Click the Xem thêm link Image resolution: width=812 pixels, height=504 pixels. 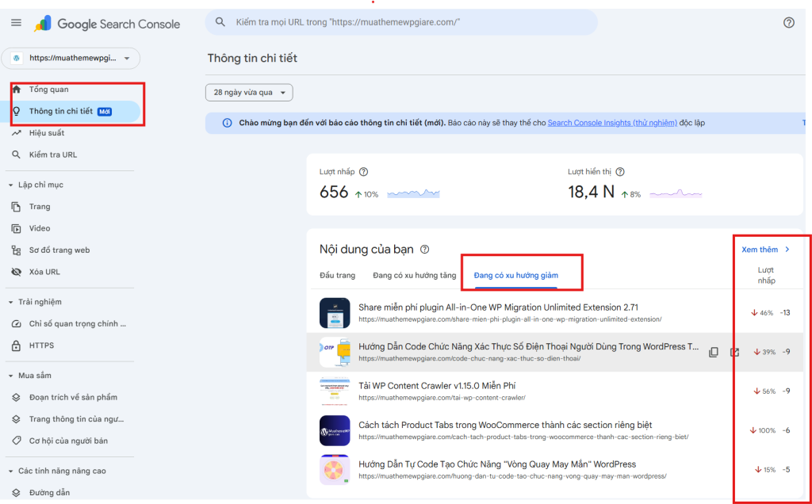(760, 250)
